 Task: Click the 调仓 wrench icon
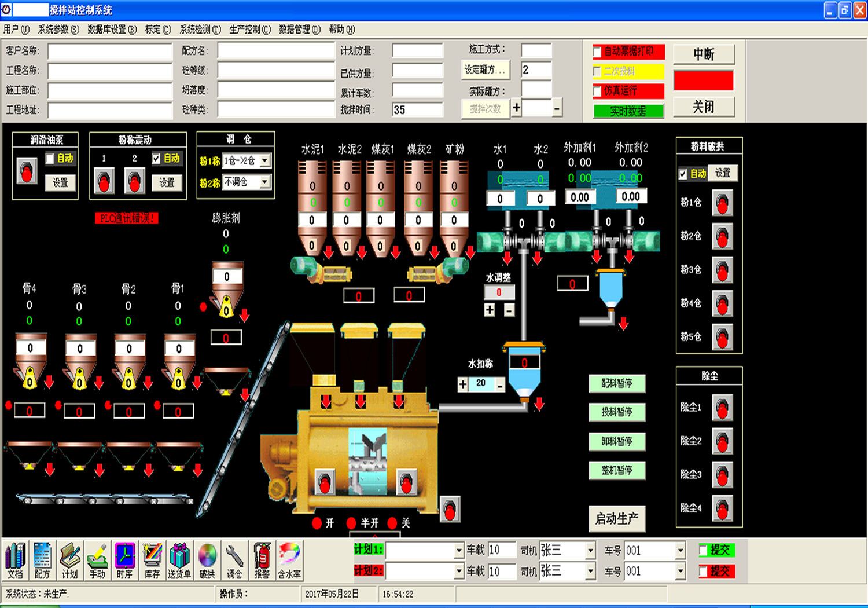tap(234, 559)
